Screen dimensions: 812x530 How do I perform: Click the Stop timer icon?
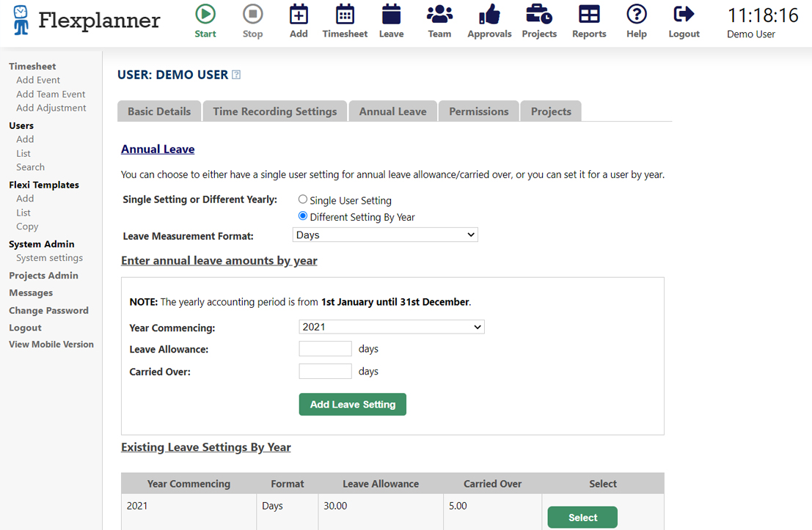point(253,14)
